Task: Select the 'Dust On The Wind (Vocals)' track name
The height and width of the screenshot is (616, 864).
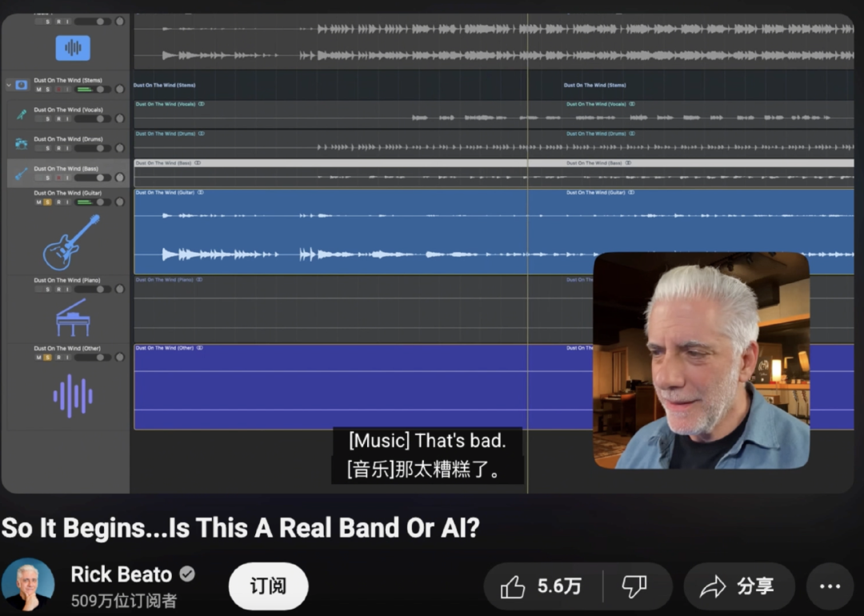Action: 68,110
